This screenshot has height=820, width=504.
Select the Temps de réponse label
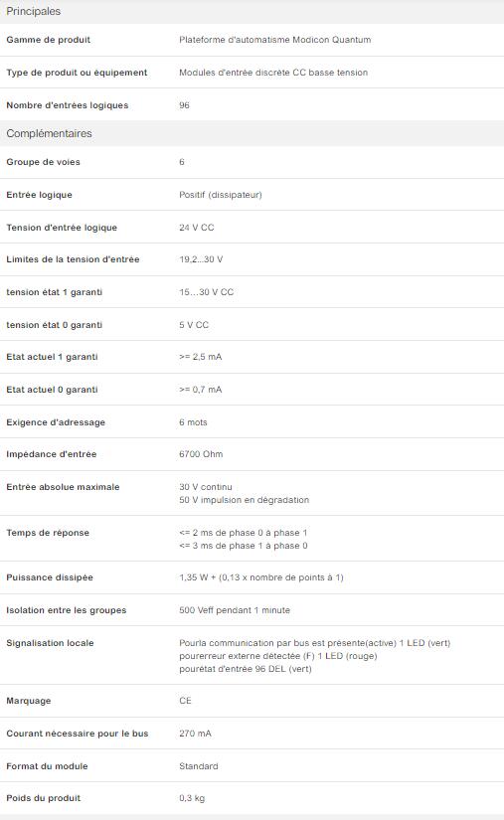coord(48,533)
